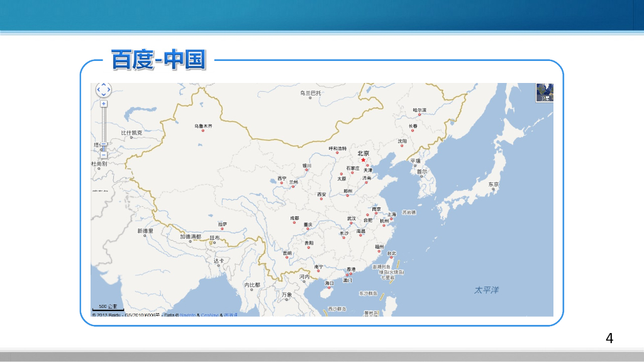Click the 500 公里 scale bar
Image resolution: width=644 pixels, height=362 pixels.
click(108, 307)
